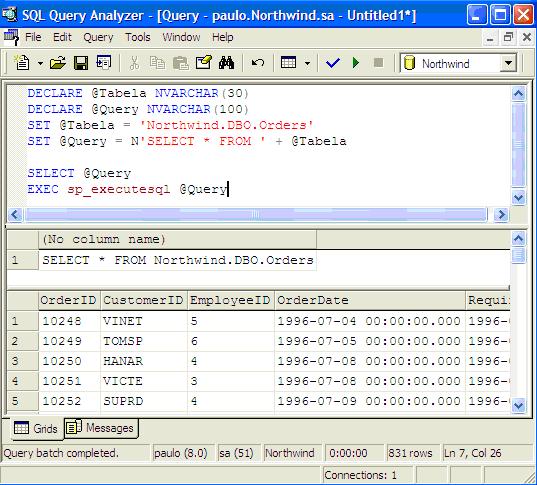Click the 'Northwind.DBO.Orders' string literal

tap(226, 125)
